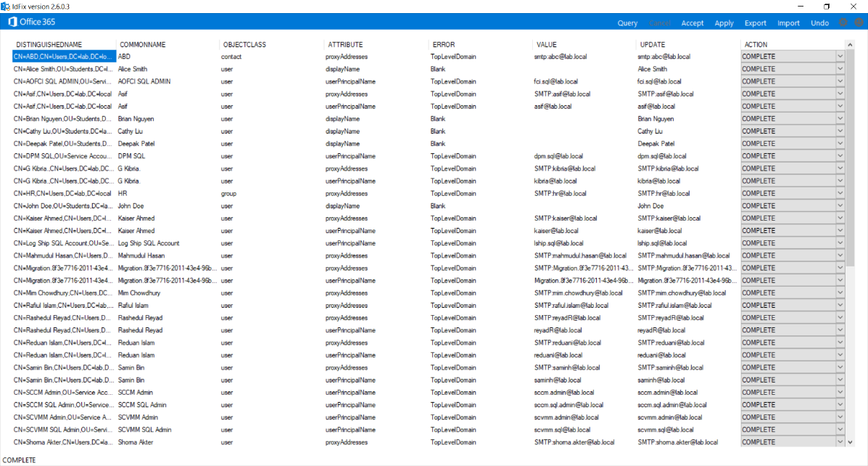Click the table scrollbar down arrow
This screenshot has height=466, width=868.
[x=850, y=442]
